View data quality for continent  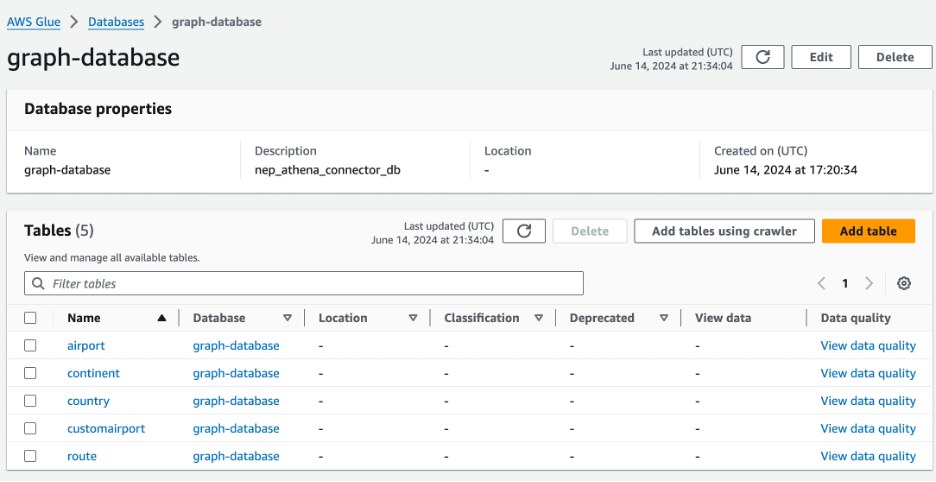coord(868,373)
